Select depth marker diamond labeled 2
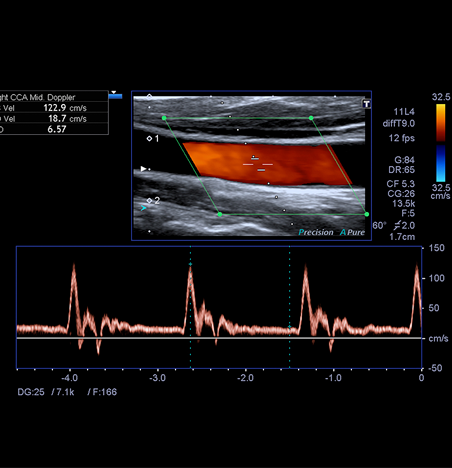The height and width of the screenshot is (468, 452). [x=149, y=200]
